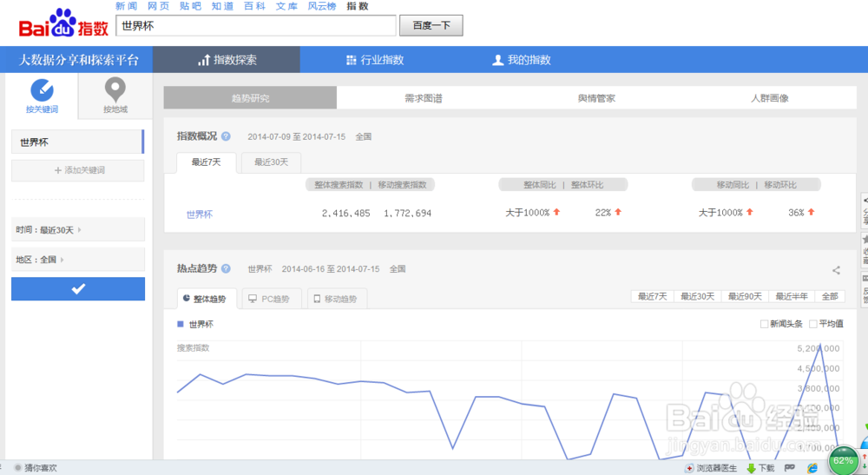Click the value 2,416,485

click(346, 213)
